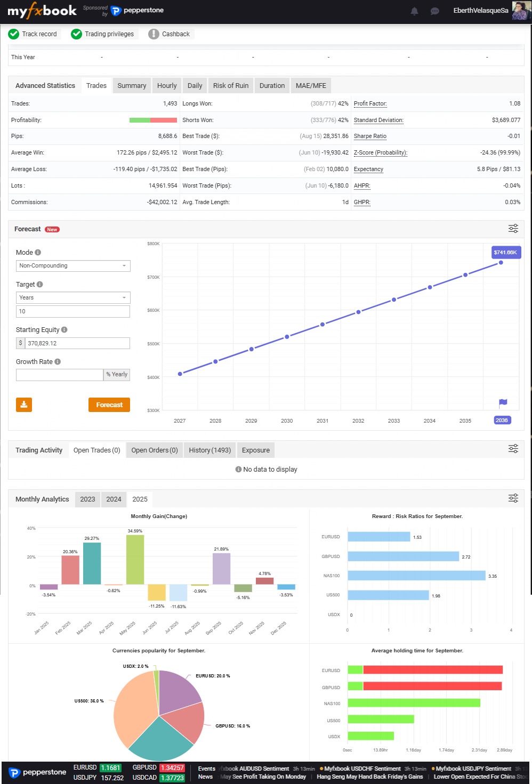Expand the Non-Compounding mode dropdown
Image resolution: width=532 pixels, height=784 pixels.
[73, 266]
